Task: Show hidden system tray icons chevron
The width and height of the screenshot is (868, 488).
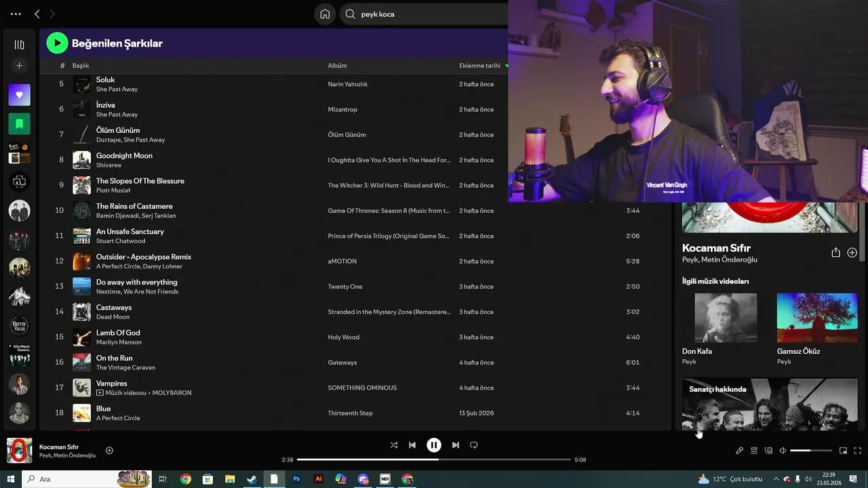Action: [776, 479]
